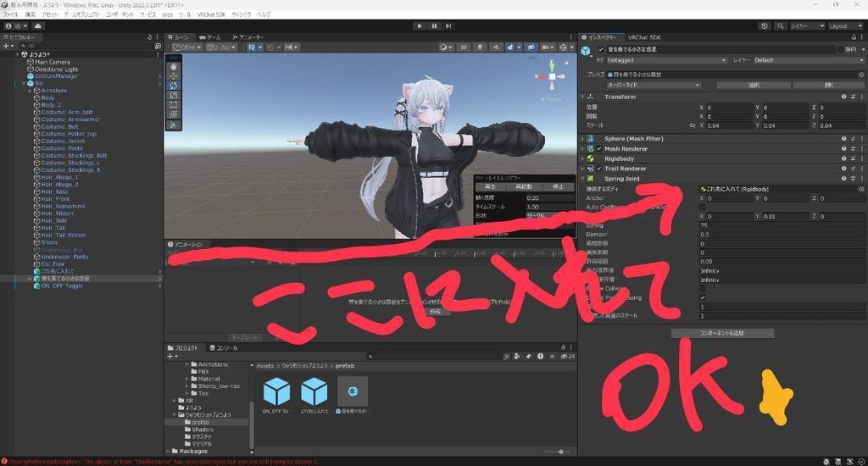Click the Mesh Renderer component icon

click(591, 149)
